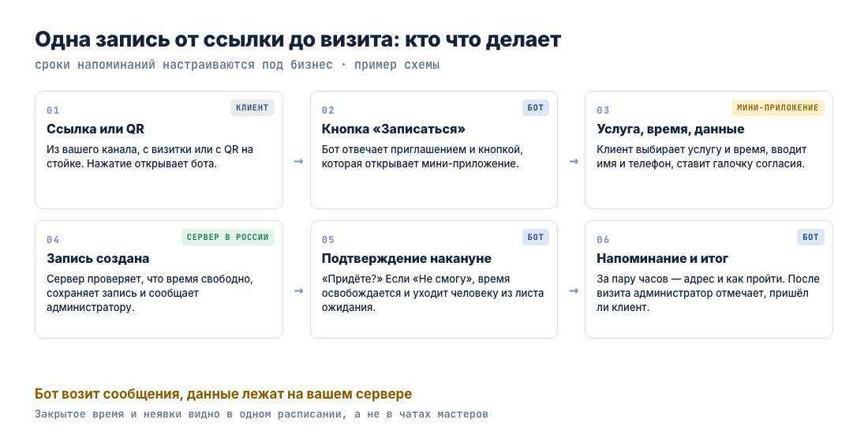Click step number «02»

pyautogui.click(x=328, y=110)
